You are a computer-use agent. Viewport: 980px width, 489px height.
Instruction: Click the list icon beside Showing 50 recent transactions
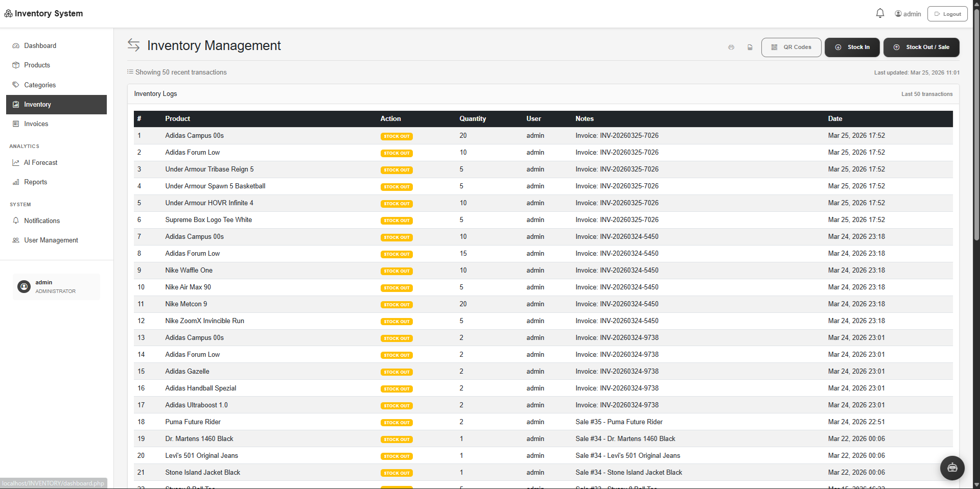tap(131, 72)
